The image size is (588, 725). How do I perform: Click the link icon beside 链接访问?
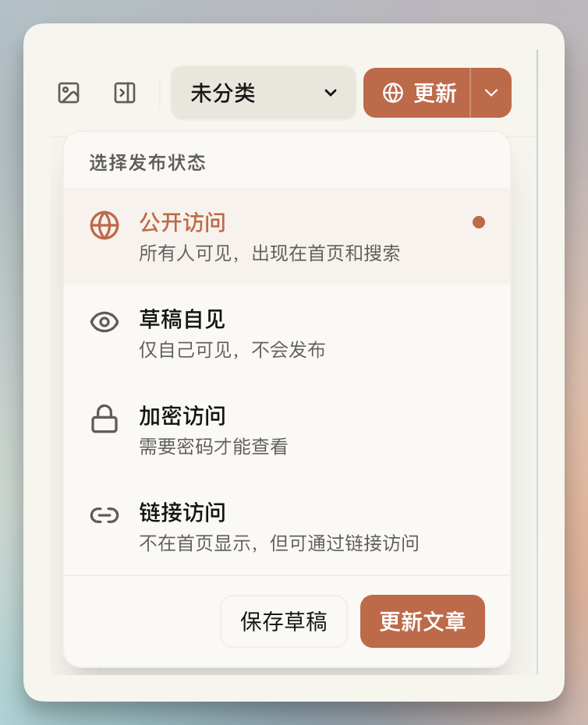(104, 514)
